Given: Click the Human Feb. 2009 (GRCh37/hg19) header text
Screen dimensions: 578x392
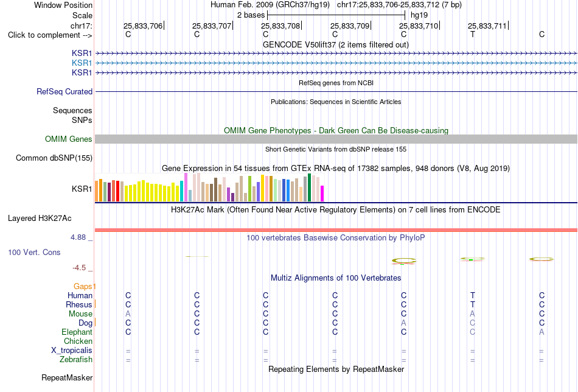Looking at the screenshot, I should (x=271, y=5).
